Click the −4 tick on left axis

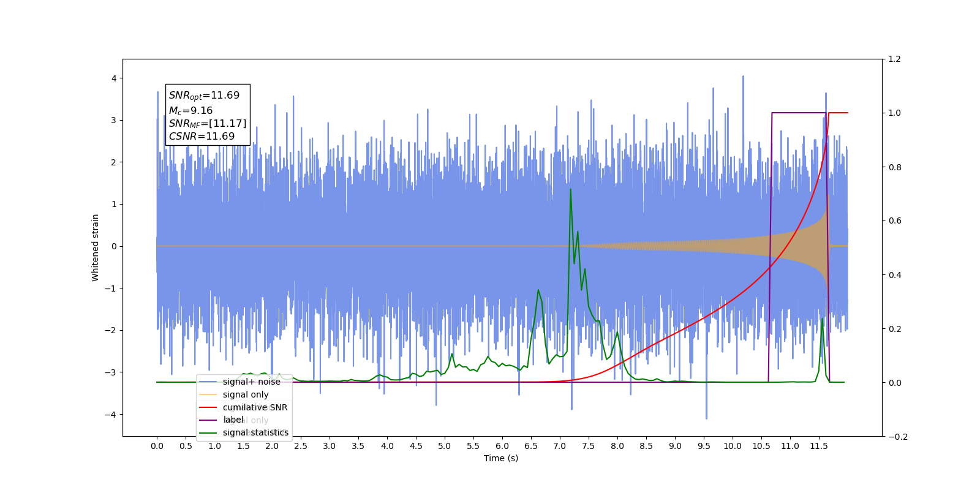coord(111,415)
